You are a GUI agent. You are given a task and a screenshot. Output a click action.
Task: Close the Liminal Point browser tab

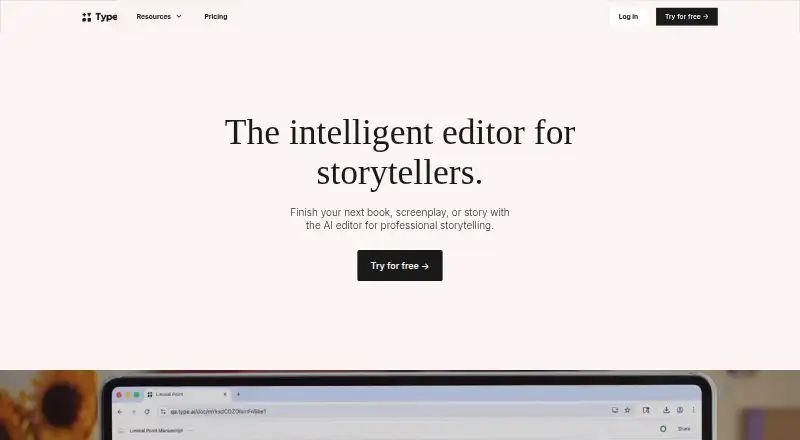tap(225, 395)
